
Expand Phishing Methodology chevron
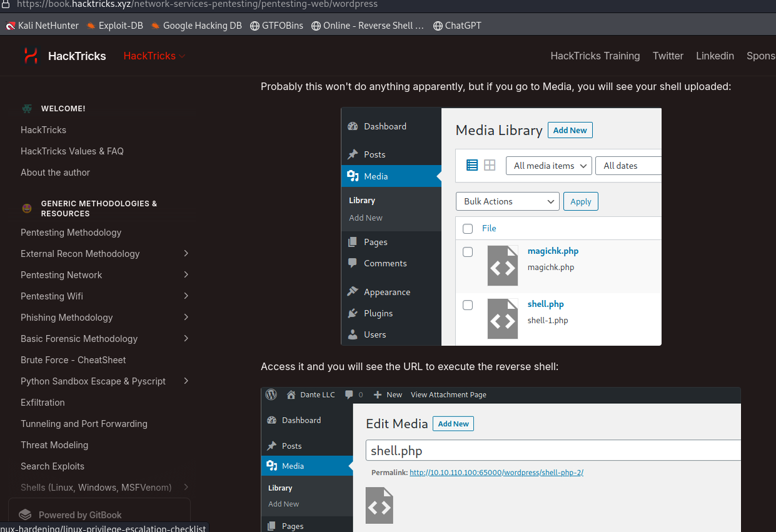click(186, 317)
